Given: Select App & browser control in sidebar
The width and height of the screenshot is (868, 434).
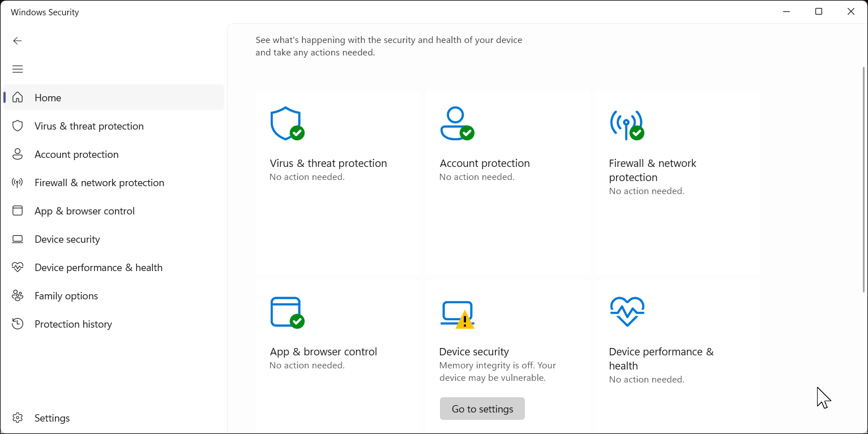Looking at the screenshot, I should tap(84, 211).
